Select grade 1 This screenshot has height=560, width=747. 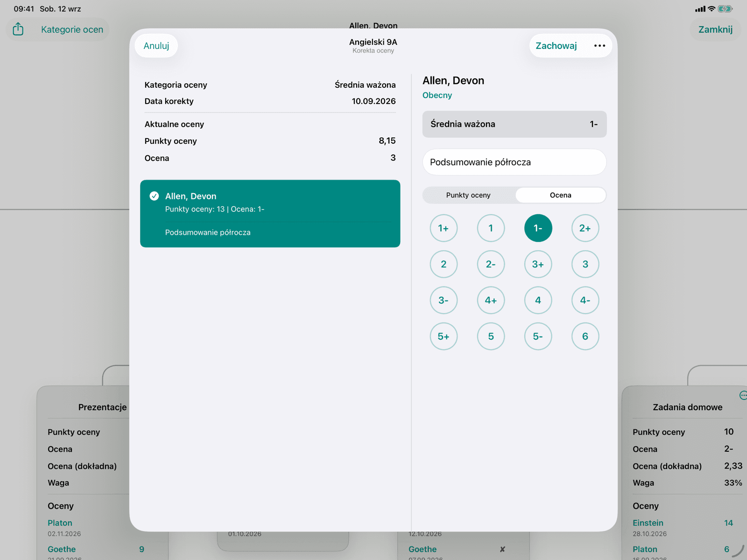pyautogui.click(x=491, y=228)
